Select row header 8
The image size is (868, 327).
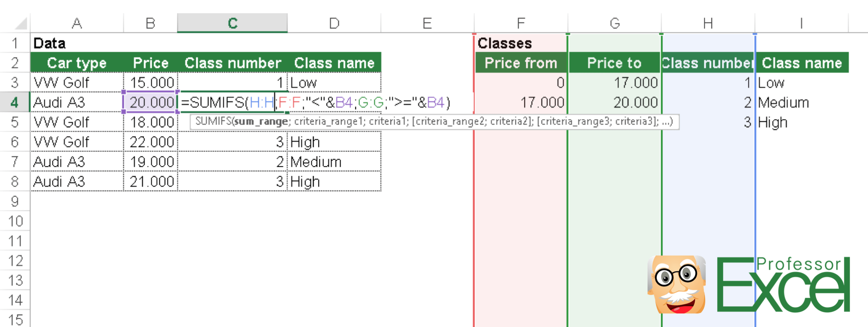coord(15,181)
